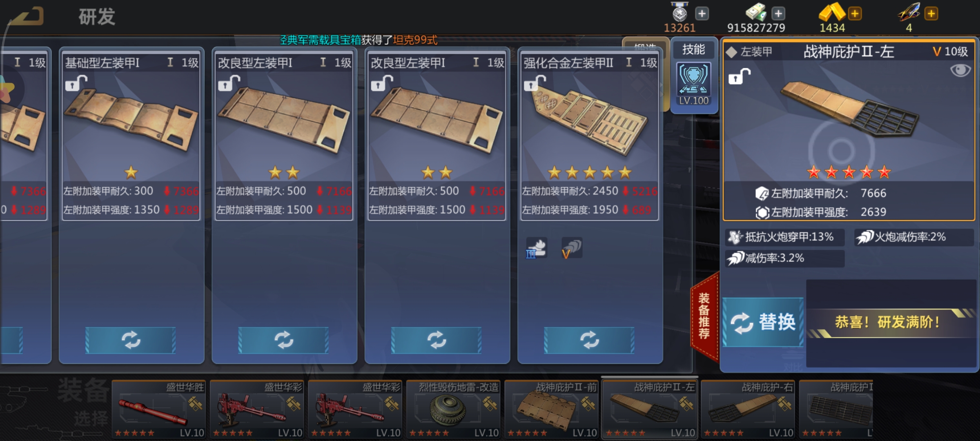Image resolution: width=980 pixels, height=441 pixels.
Task: Click the V-tier skill icon on 强化合金左装甲II
Action: (572, 248)
